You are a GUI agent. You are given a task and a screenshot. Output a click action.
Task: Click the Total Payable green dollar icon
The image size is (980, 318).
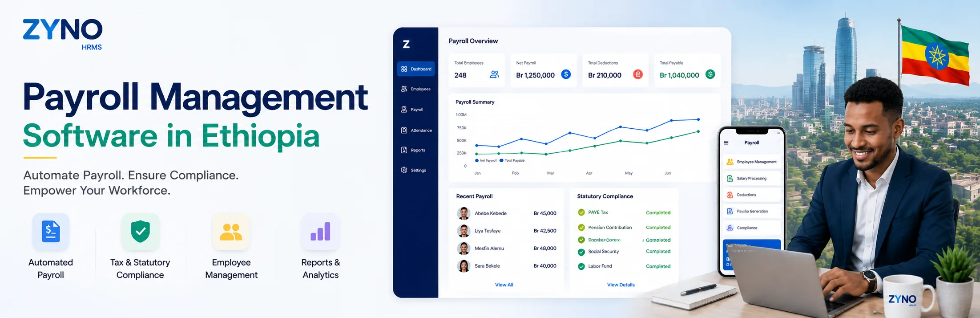[710, 74]
